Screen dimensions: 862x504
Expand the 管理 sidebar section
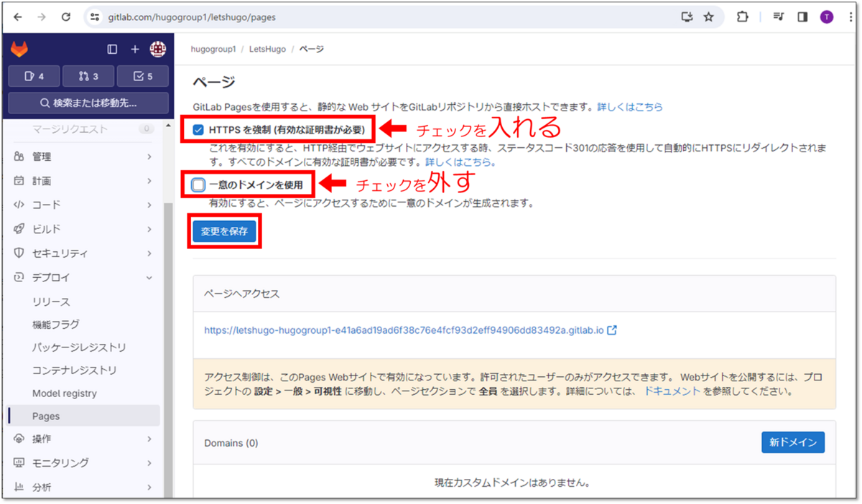(84, 157)
